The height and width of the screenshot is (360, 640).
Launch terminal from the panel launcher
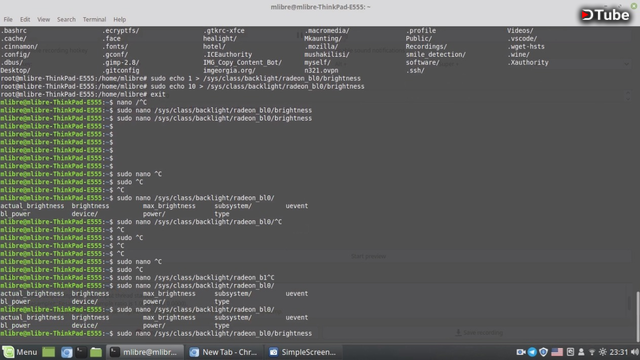[x=81, y=352]
